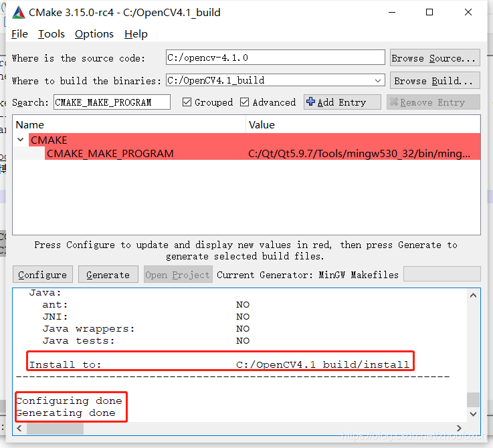Click the 'Configuring done' log line

(69, 401)
